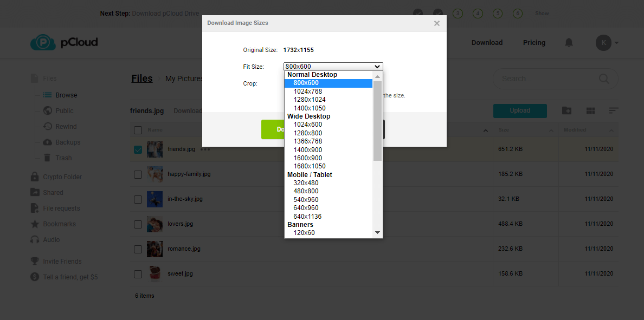
Task: Click the in-the-sky.jpg thumbnail
Action: 155,199
